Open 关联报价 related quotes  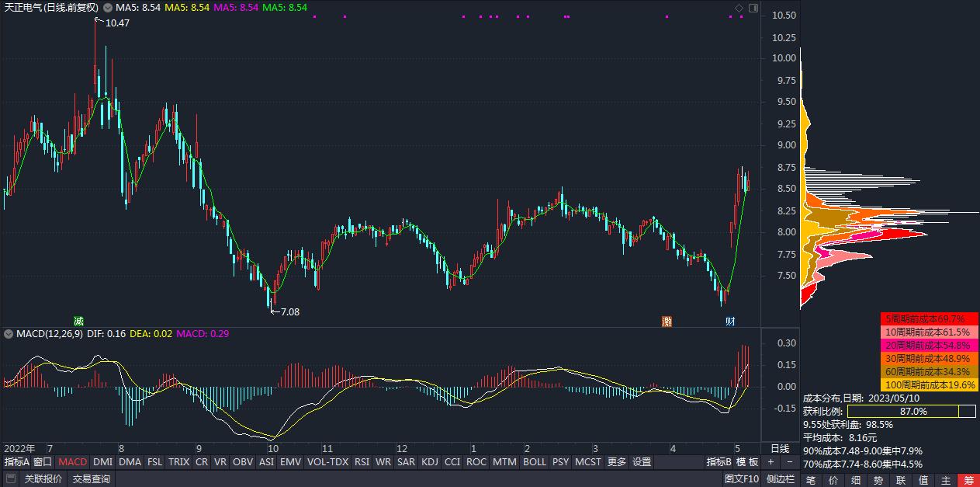click(43, 479)
